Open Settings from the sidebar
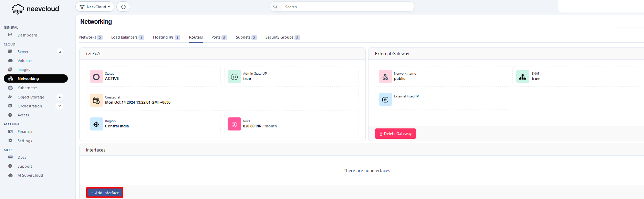644x199 pixels. click(x=24, y=141)
